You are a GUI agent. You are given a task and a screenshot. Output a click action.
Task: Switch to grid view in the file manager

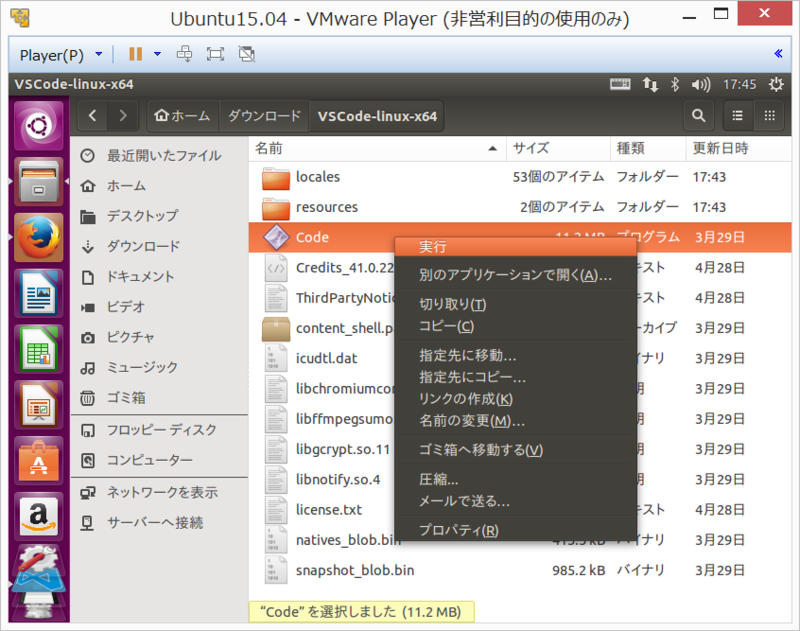(770, 115)
